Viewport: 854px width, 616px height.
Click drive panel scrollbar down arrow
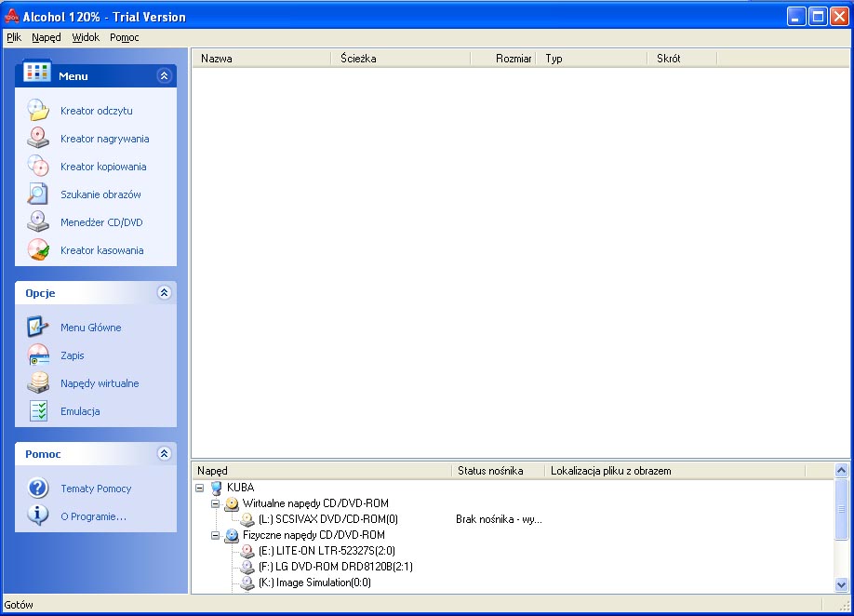[842, 585]
